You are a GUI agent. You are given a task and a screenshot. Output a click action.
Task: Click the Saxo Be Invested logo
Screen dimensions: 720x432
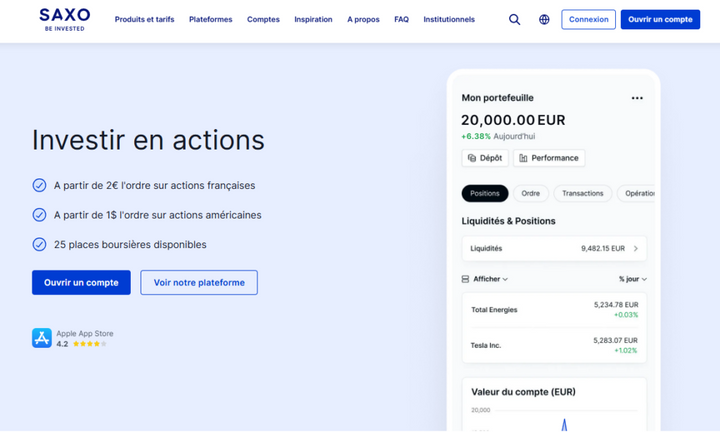(x=65, y=19)
